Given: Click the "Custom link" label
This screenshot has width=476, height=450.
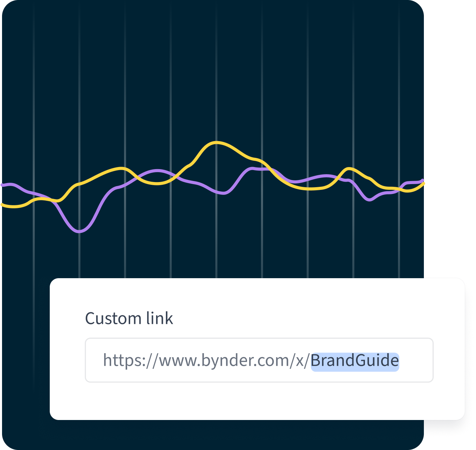Looking at the screenshot, I should (129, 318).
